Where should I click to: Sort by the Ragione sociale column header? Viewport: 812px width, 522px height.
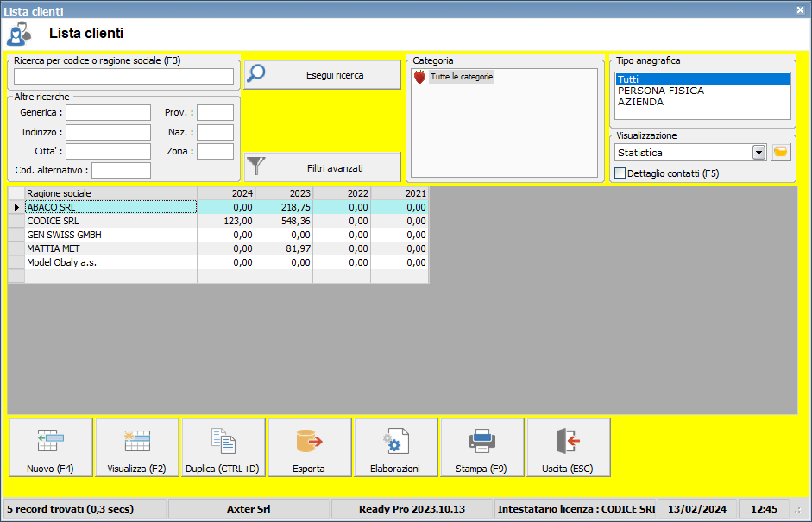pyautogui.click(x=110, y=193)
